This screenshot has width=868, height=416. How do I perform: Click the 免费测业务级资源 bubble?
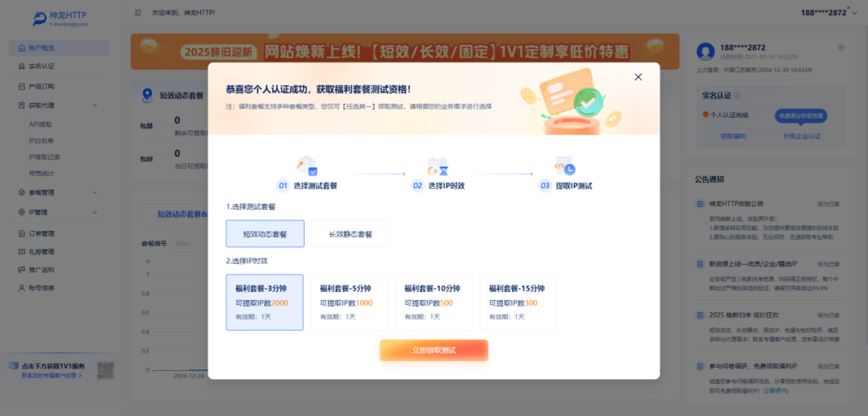pos(801,116)
